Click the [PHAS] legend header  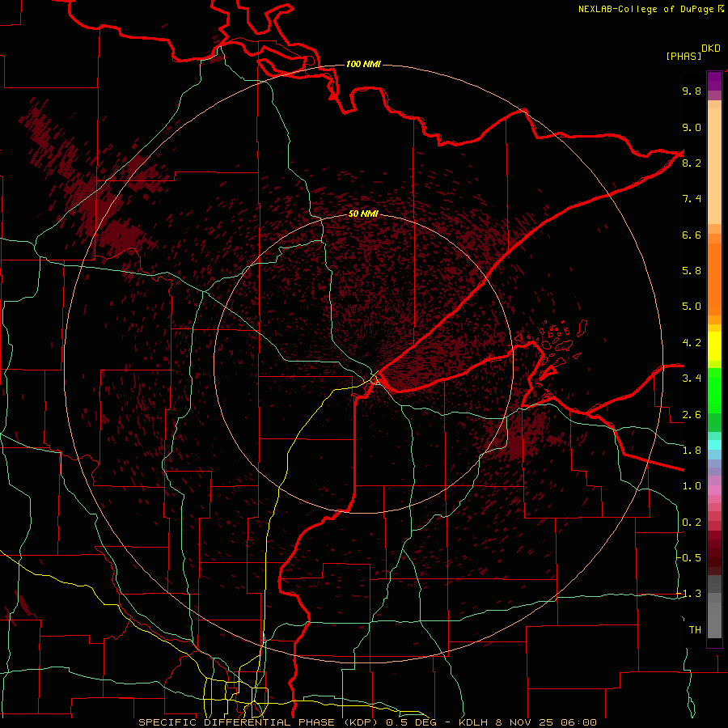click(684, 56)
